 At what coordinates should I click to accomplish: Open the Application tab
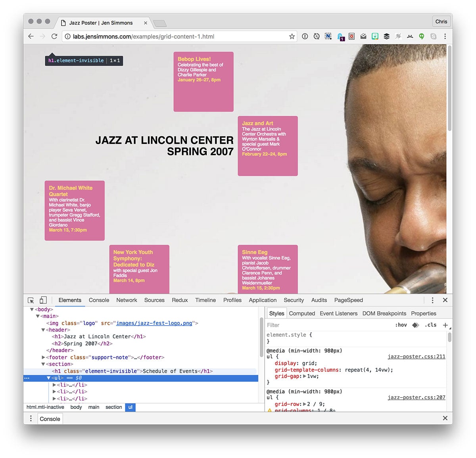coord(263,300)
